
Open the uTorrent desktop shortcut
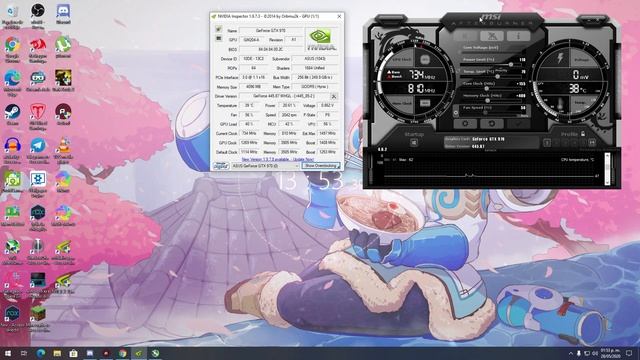tap(63, 44)
